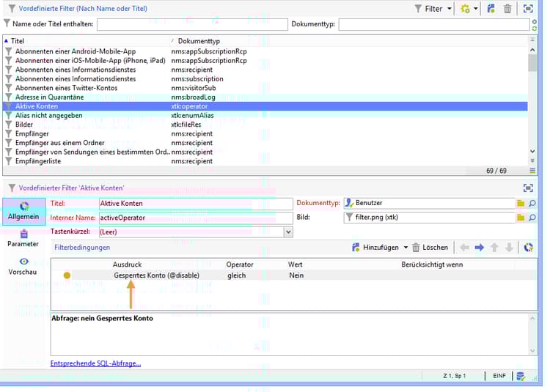Screen dimensions: 550x392
Task: Click the 'Berücksichtigt wenn' column header
Action: (432, 265)
